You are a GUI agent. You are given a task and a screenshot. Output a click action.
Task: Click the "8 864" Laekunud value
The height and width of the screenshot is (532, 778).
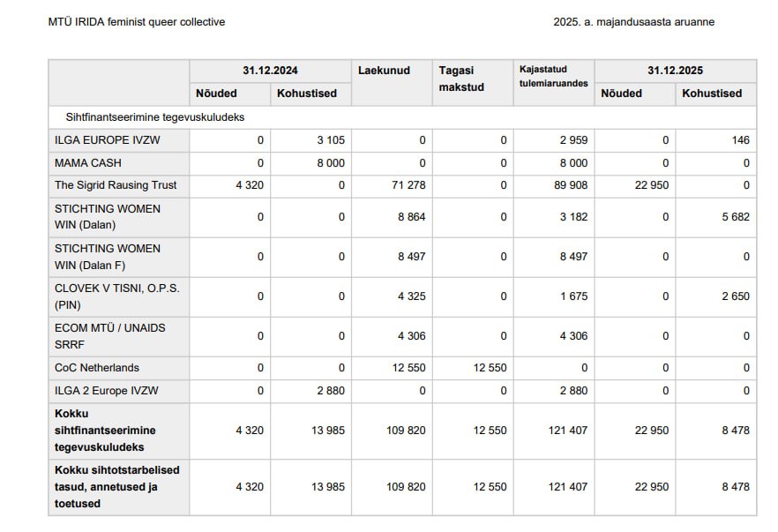pos(412,217)
